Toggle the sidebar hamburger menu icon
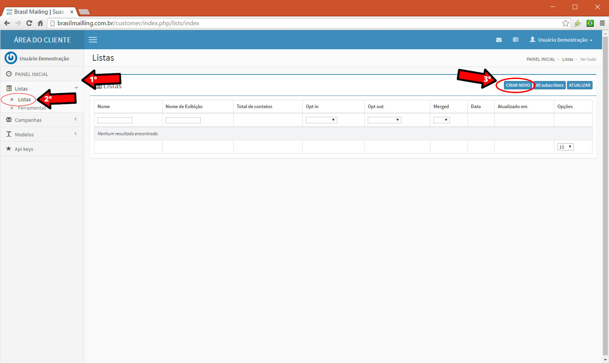Image resolution: width=609 pixels, height=364 pixels. (93, 40)
